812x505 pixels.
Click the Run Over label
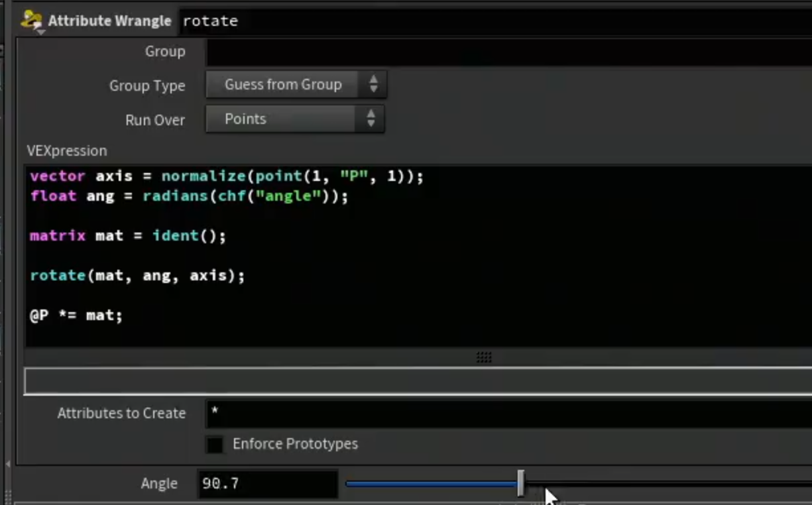click(x=155, y=121)
